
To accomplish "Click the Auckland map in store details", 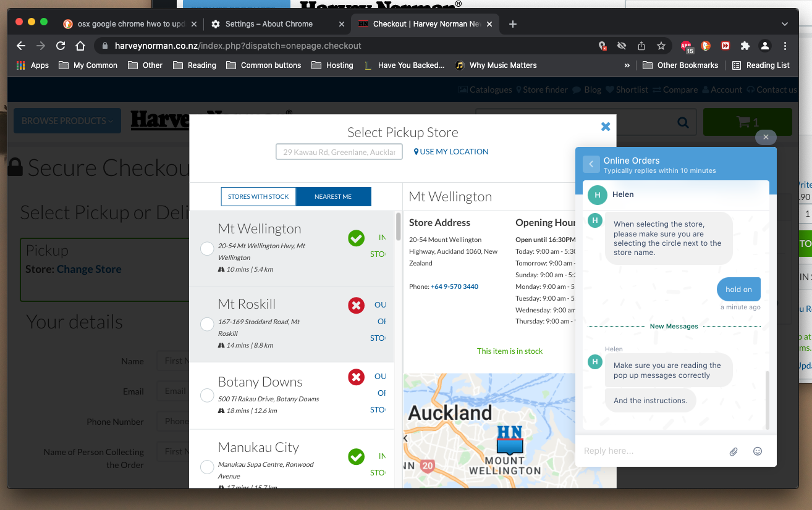I will 489,430.
